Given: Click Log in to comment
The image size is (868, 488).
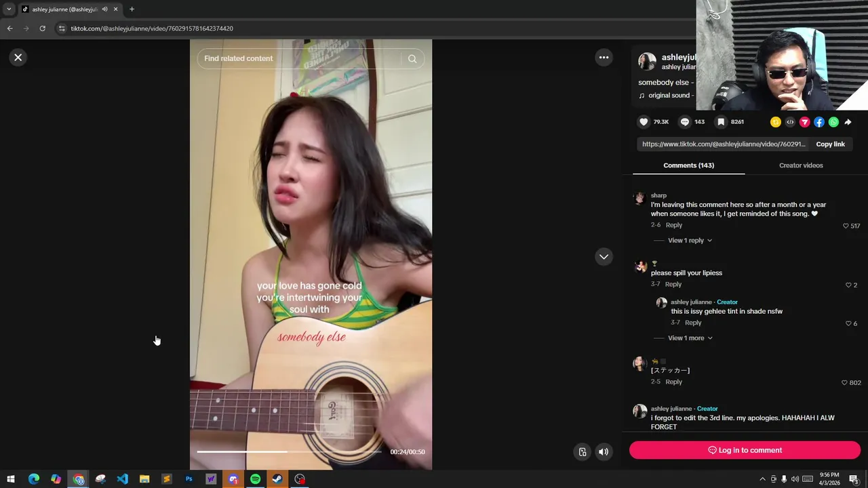Looking at the screenshot, I should [x=745, y=450].
